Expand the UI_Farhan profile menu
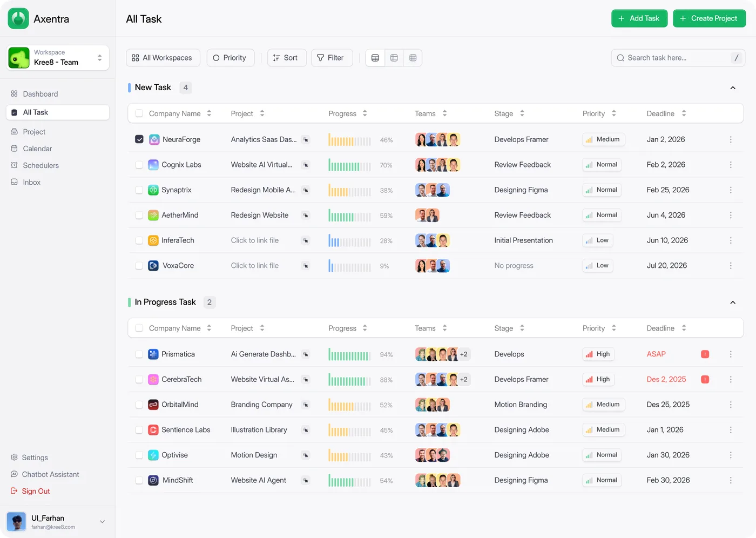Screen dimensions: 756x538 (x=102, y=522)
